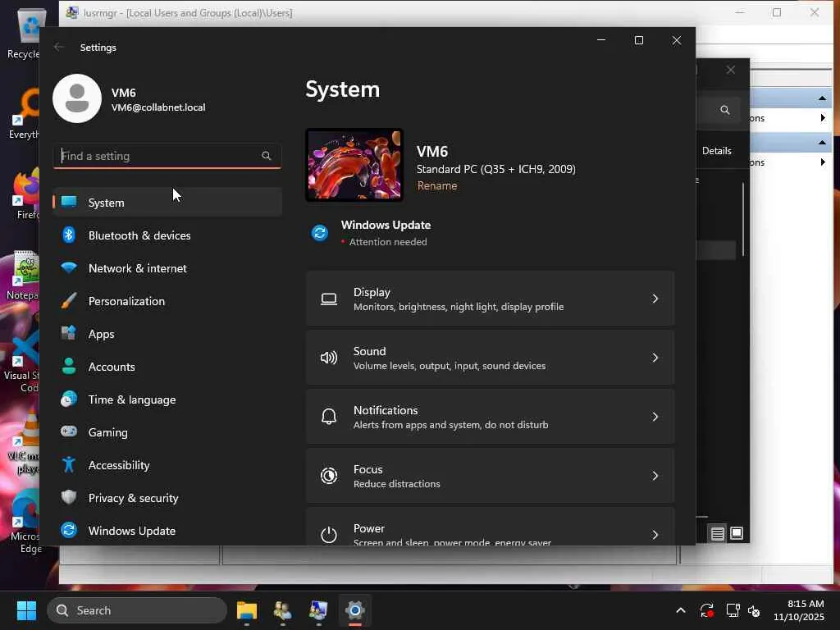This screenshot has width=840, height=630.
Task: Collapse the lower Actions header arrow in lusrmgr
Action: click(822, 142)
